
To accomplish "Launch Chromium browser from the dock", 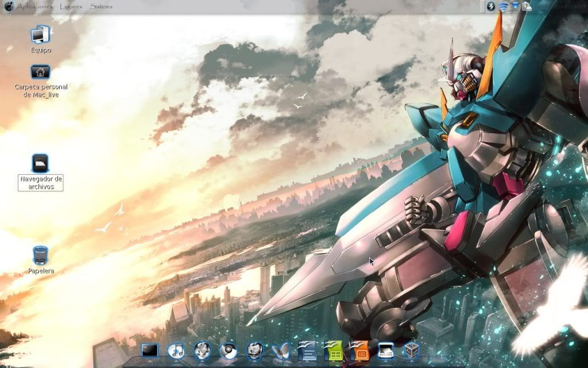I will coord(229,351).
